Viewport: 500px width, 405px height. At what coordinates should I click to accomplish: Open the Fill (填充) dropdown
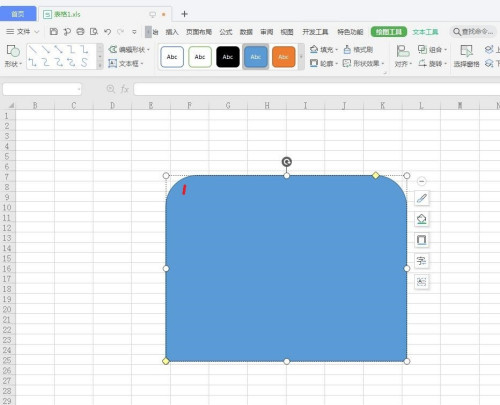(324, 50)
